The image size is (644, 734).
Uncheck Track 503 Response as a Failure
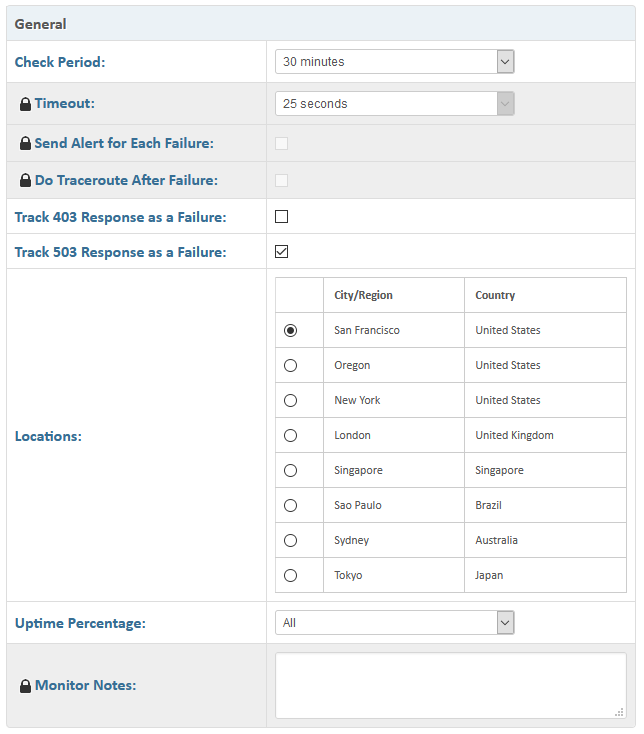281,251
